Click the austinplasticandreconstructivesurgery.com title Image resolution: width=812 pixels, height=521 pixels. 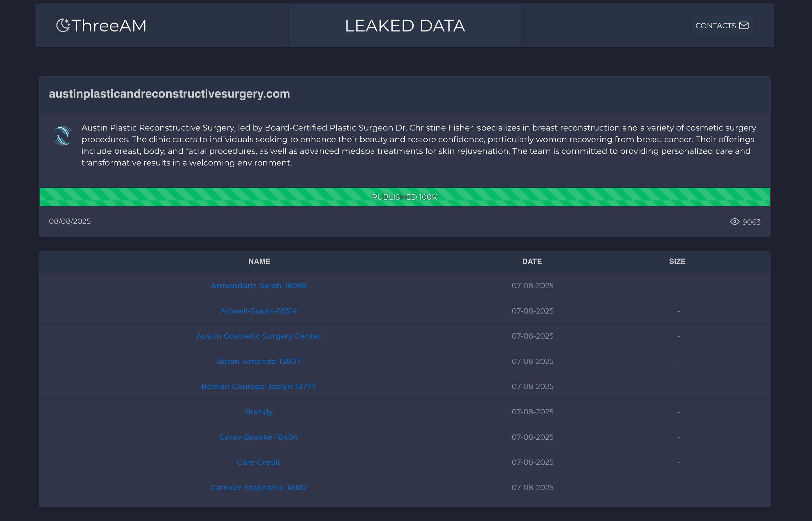pyautogui.click(x=170, y=94)
